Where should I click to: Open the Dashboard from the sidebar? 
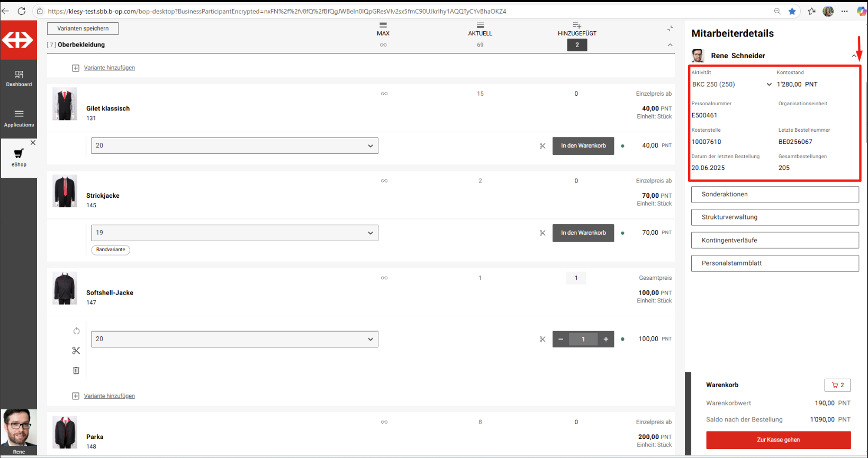pyautogui.click(x=19, y=78)
